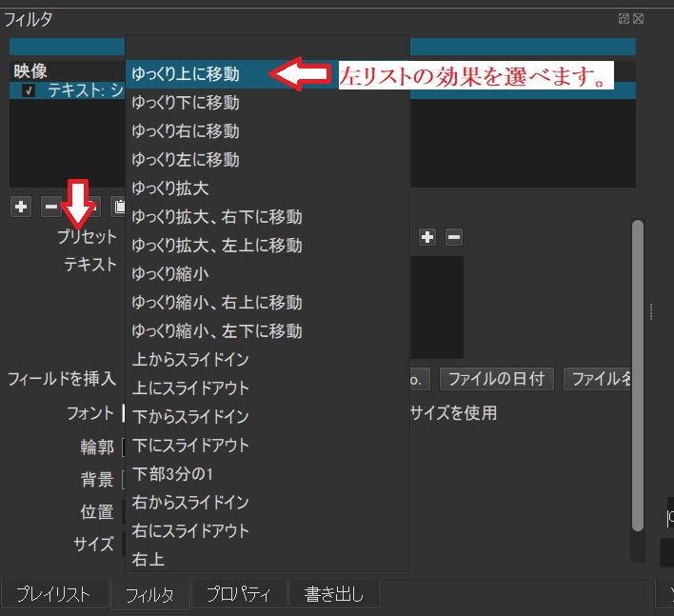Delete preset with minus button
The height and width of the screenshot is (616, 674).
pos(454,237)
